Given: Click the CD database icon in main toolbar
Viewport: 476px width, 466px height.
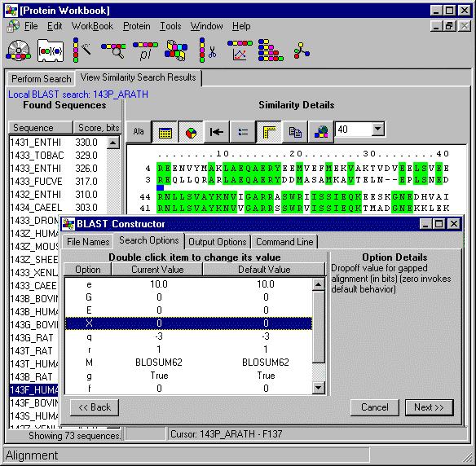Looking at the screenshot, I should click(19, 51).
